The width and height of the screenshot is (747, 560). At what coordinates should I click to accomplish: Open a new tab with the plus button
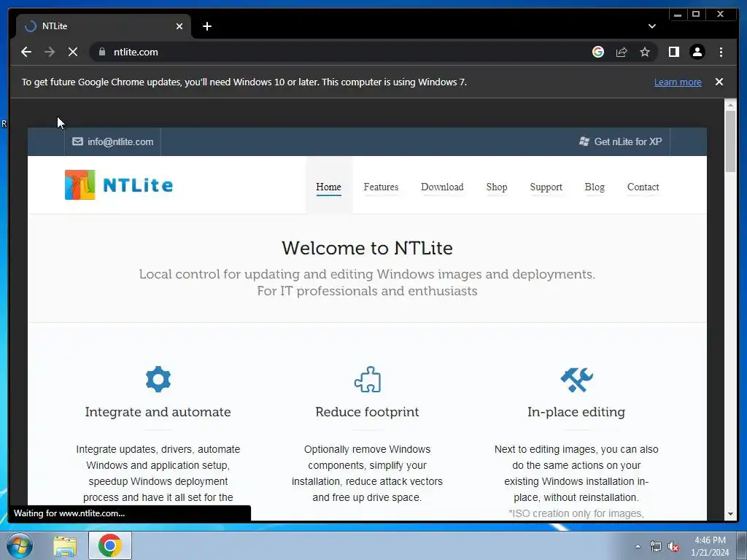pyautogui.click(x=206, y=26)
